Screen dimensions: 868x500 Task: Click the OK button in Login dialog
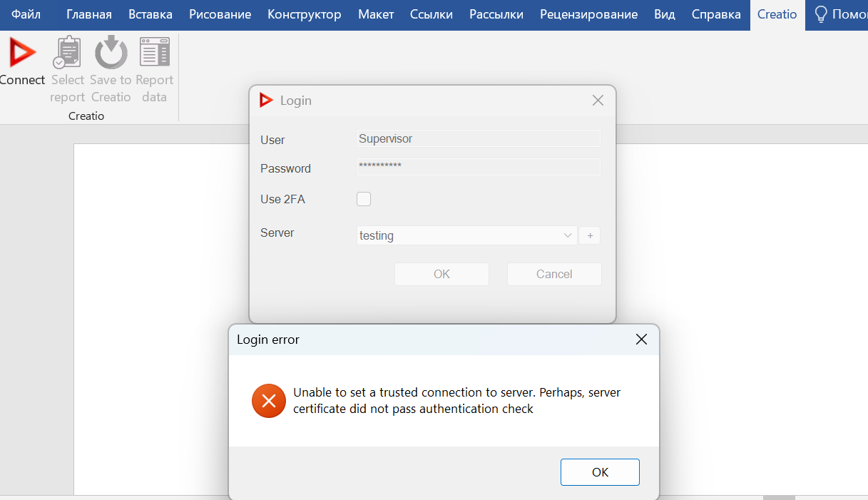(441, 274)
